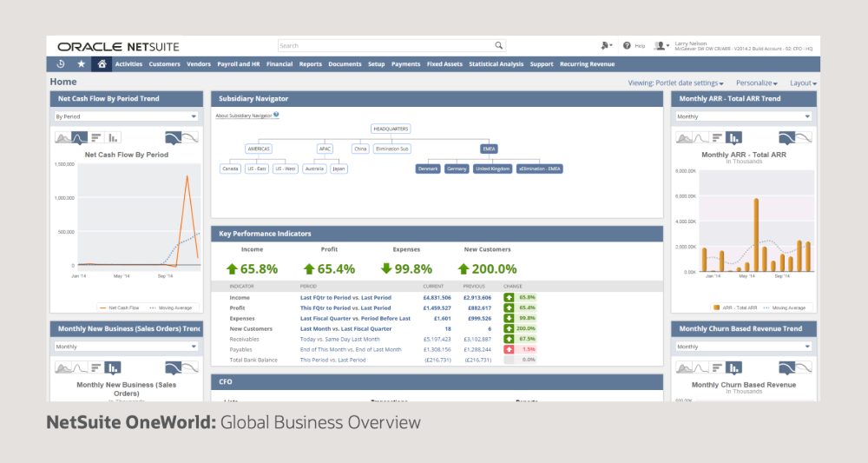Image resolution: width=868 pixels, height=463 pixels.
Task: Open the Activities menu
Action: click(x=129, y=64)
